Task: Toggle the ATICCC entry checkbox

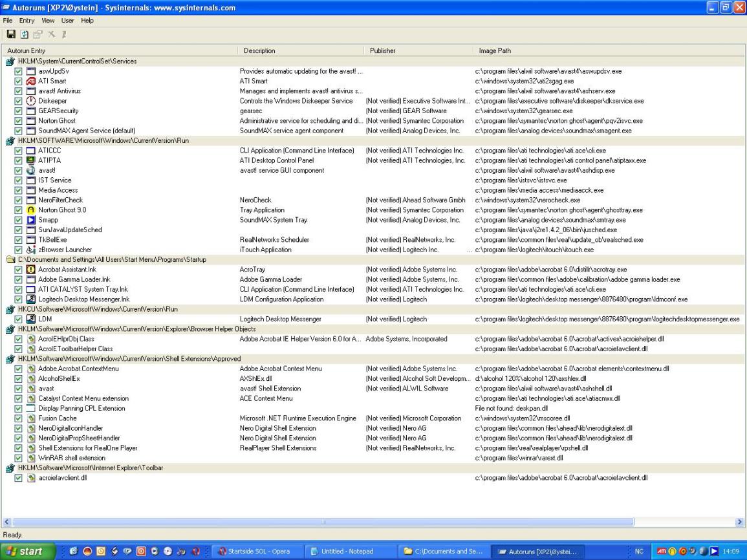Action: pos(18,151)
